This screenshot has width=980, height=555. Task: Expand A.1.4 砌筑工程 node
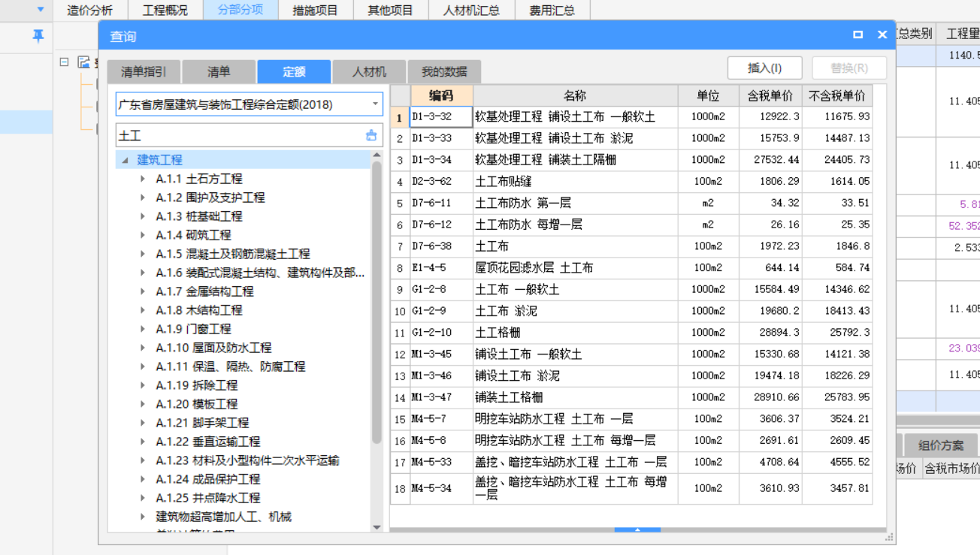(143, 235)
